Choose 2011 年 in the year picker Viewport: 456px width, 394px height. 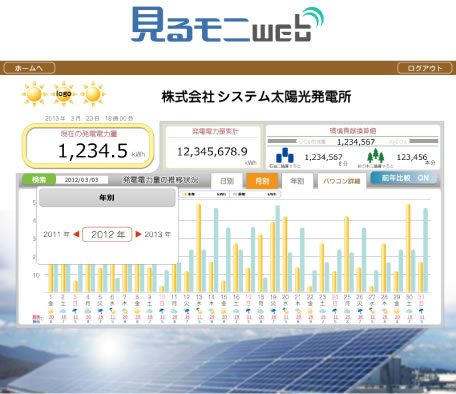[x=56, y=234]
